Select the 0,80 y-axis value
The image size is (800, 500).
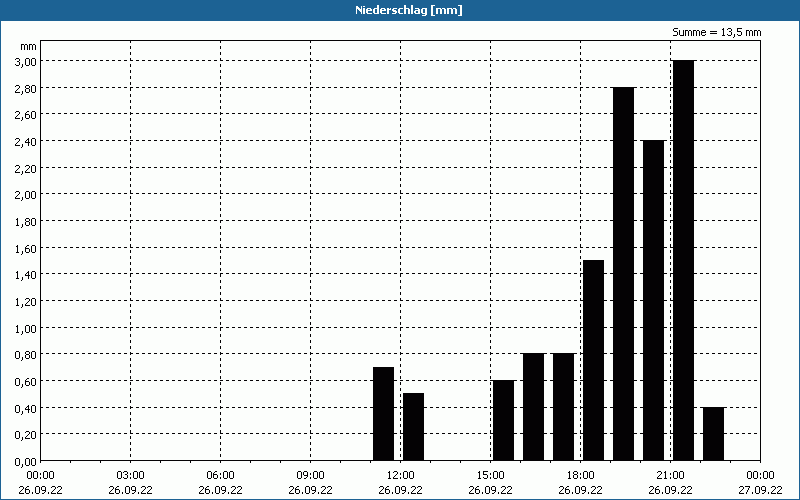(26, 355)
